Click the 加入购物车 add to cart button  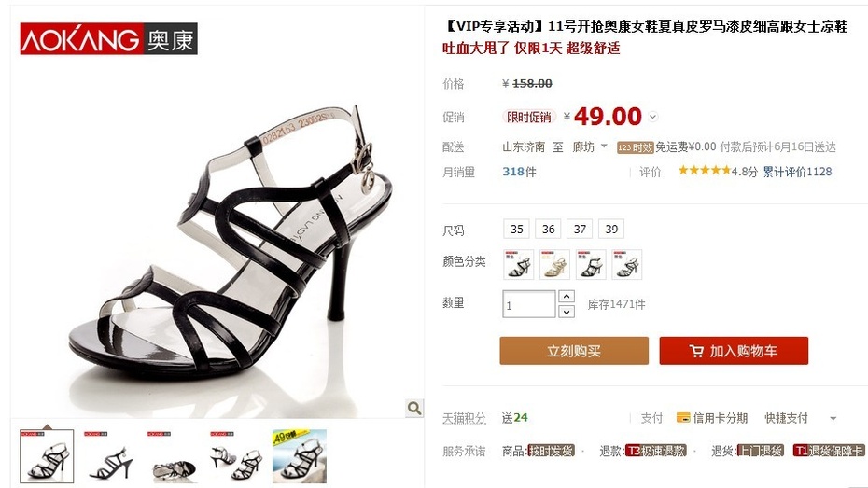[734, 351]
